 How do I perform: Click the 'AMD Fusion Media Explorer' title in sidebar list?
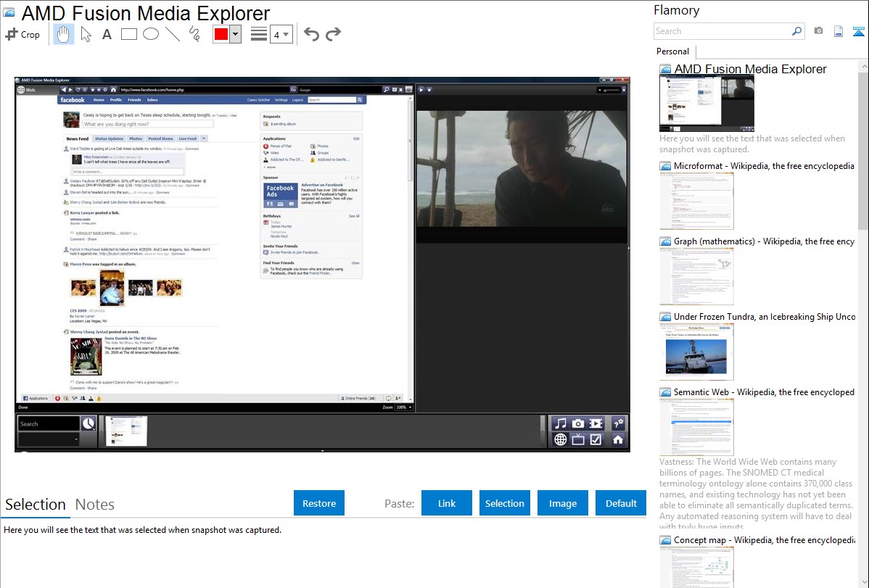[x=750, y=70]
